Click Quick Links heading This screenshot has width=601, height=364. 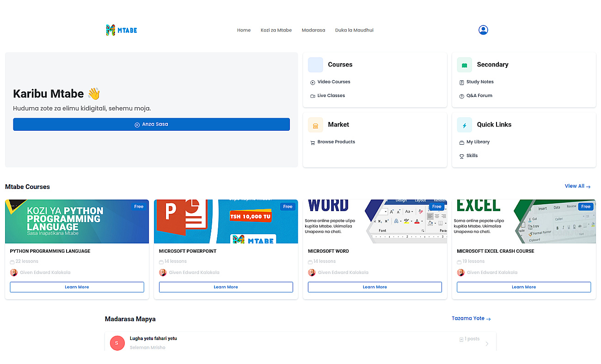point(494,125)
